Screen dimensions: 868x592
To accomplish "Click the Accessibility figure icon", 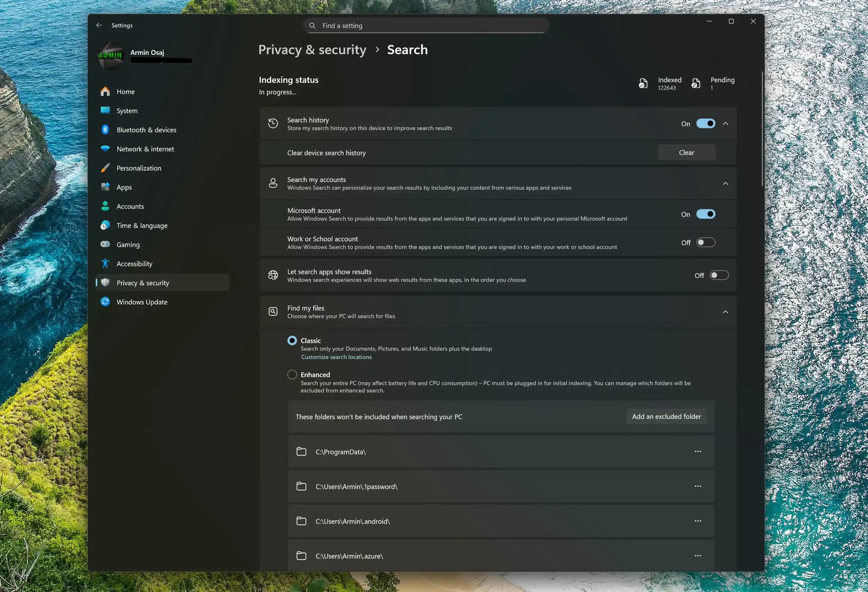I will coord(105,264).
